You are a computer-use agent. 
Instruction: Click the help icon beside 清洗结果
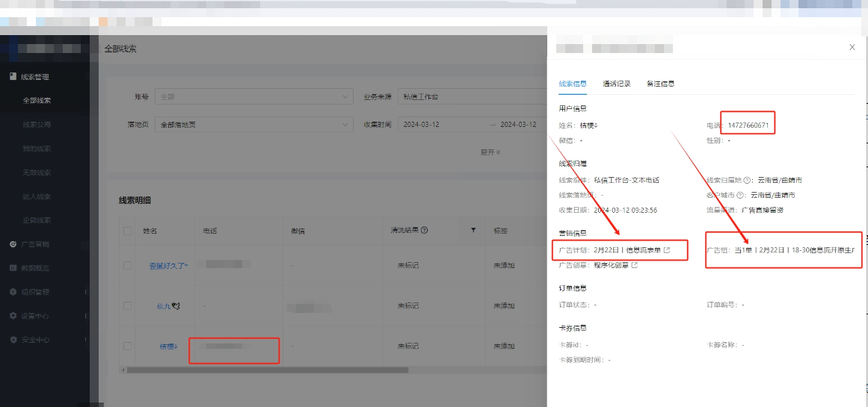tap(425, 230)
